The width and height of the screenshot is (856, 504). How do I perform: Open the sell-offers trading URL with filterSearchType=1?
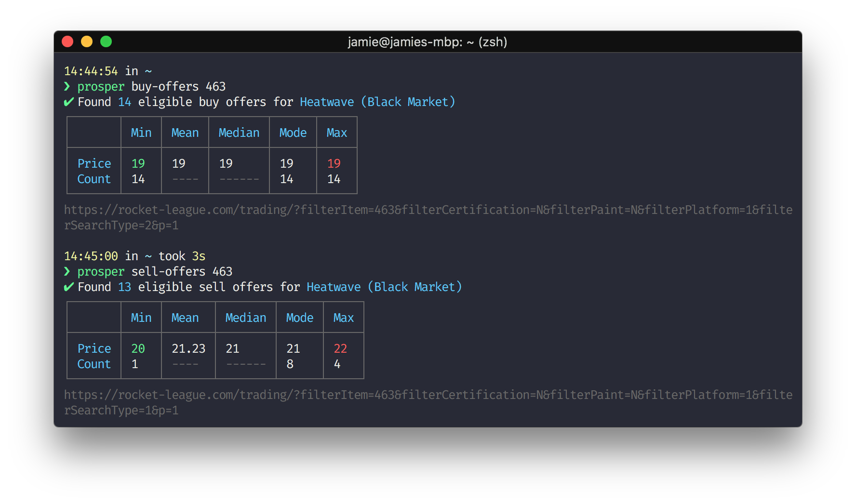(x=428, y=402)
